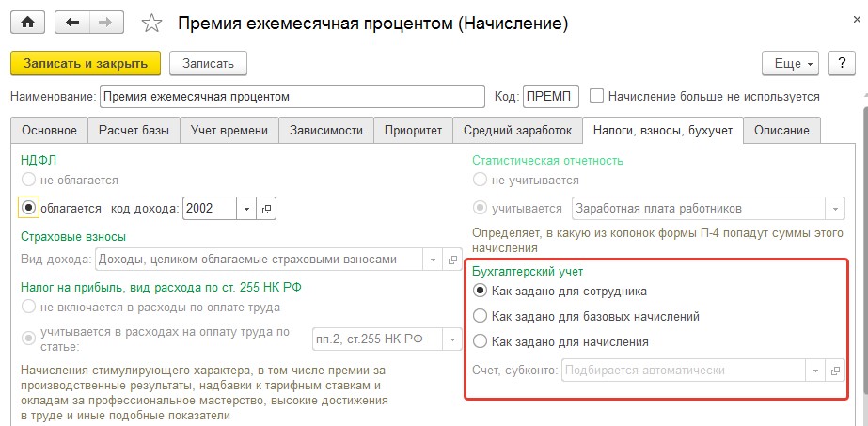
Task: Click the Подбирается автоматически field
Action: click(x=685, y=371)
